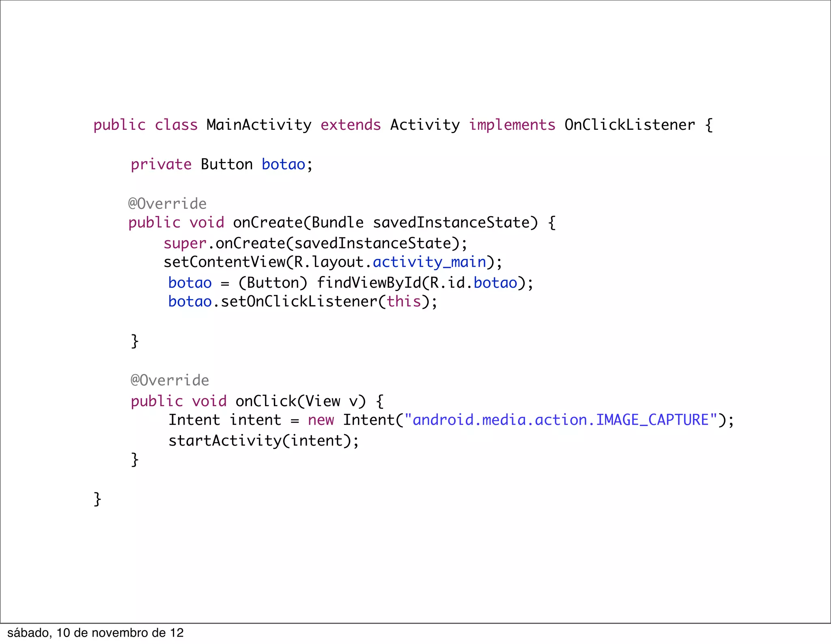Viewport: 831px width, 644px height.
Task: Click the "new" keyword in the Intent line
Action: (321, 420)
